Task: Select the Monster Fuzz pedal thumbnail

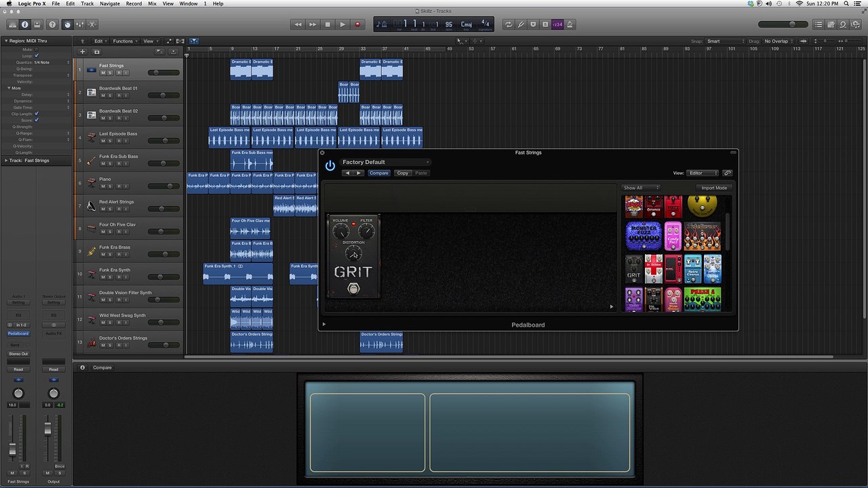Action: [643, 236]
